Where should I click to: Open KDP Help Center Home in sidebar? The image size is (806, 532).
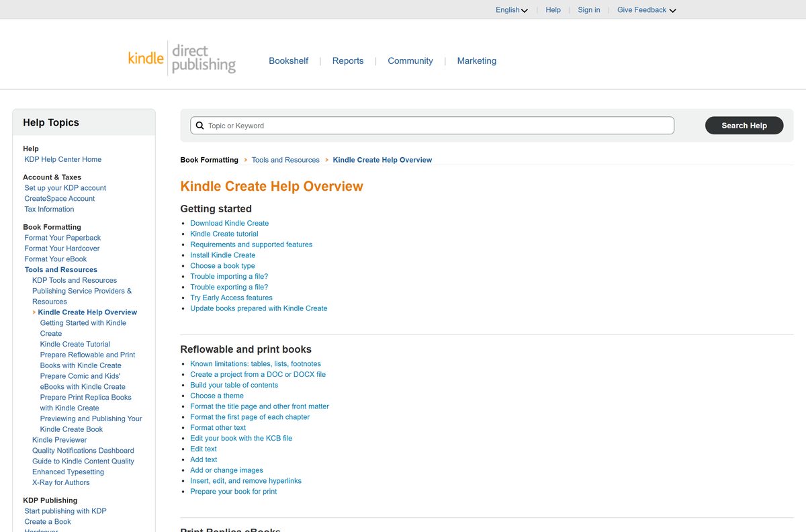[x=63, y=160]
